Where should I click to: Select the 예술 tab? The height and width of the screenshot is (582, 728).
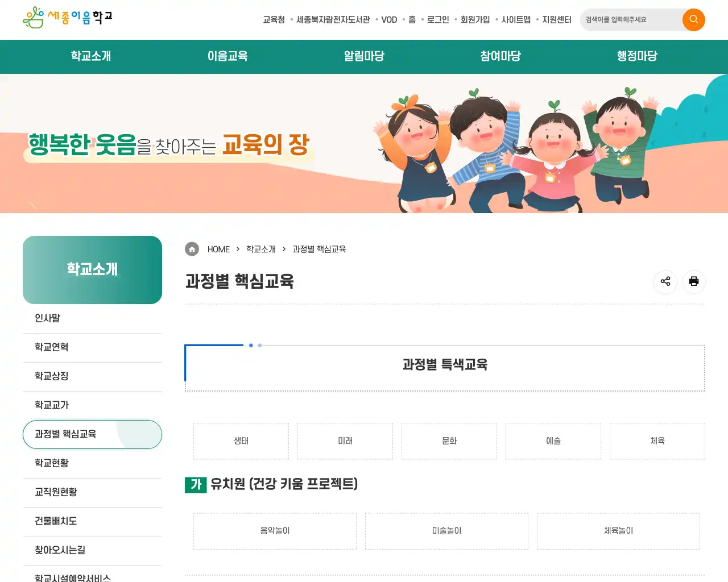click(553, 441)
